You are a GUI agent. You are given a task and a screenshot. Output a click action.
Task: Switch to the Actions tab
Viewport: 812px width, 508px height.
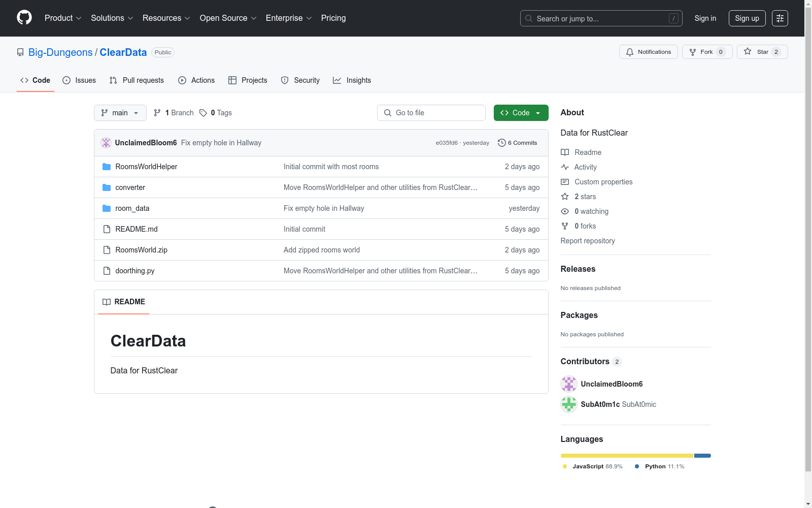point(196,80)
